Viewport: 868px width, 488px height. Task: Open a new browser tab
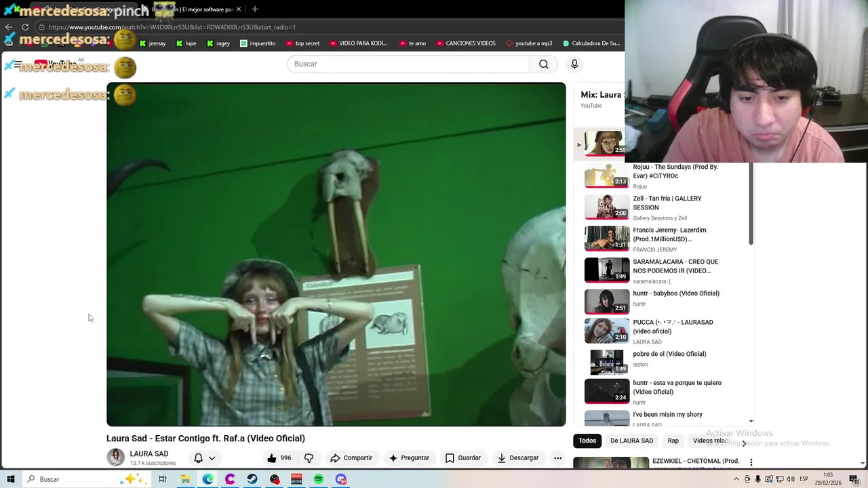(x=255, y=9)
